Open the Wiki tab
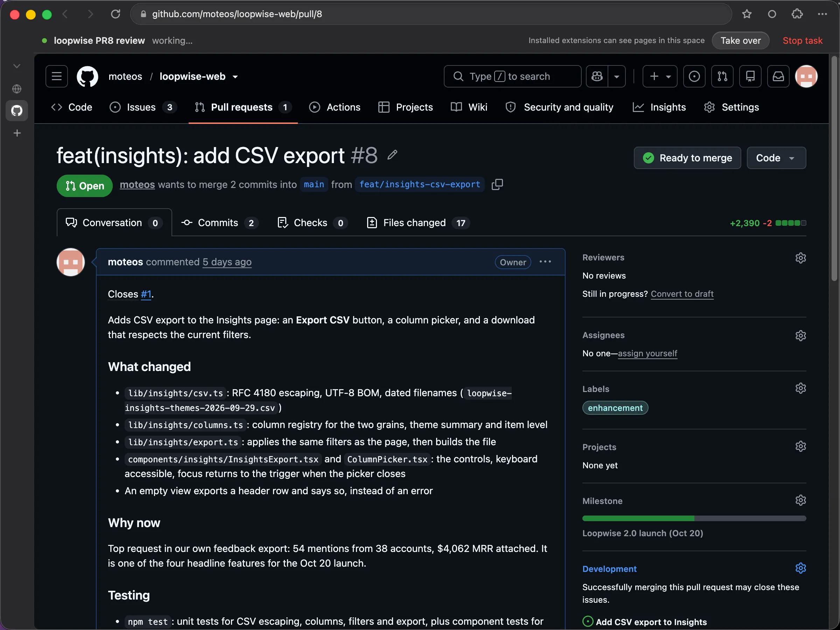This screenshot has width=840, height=630. tap(469, 107)
